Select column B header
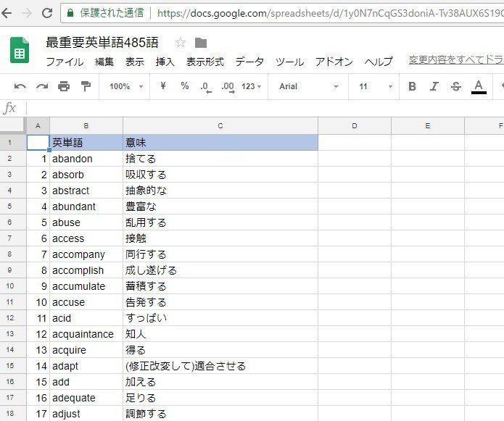504x421 pixels. tap(86, 126)
